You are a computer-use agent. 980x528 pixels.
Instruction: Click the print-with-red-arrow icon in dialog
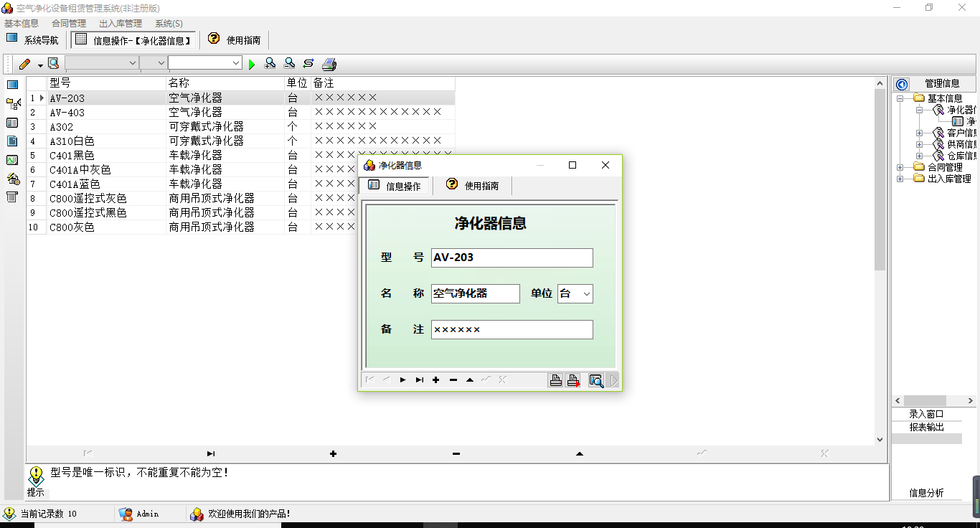point(573,380)
